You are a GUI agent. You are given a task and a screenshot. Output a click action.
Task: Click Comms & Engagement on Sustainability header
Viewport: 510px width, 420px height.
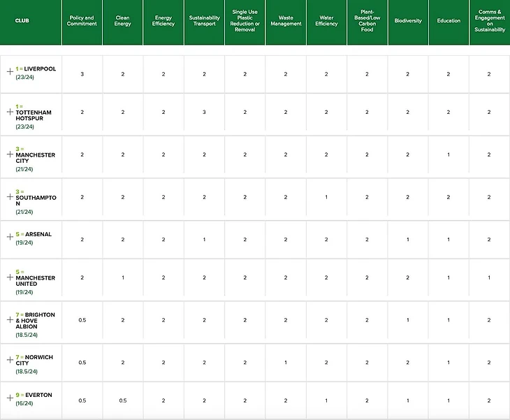490,20
